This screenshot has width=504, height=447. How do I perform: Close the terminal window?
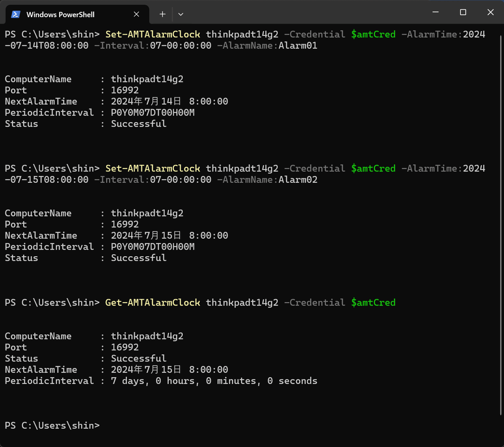pos(490,13)
